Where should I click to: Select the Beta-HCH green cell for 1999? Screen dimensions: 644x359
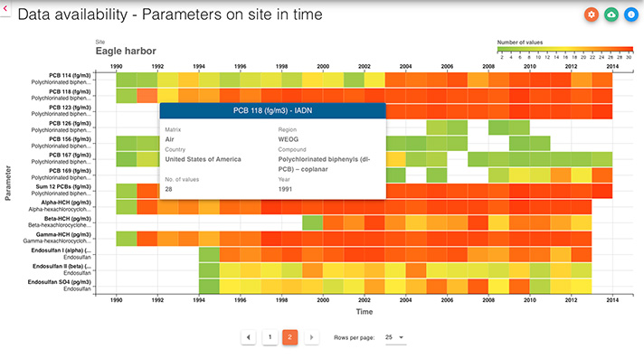tap(313, 222)
